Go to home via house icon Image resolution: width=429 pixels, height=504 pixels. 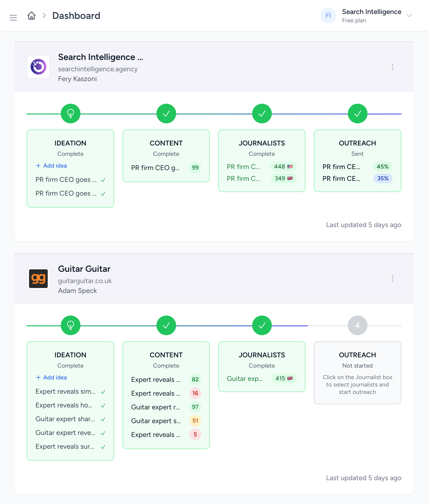click(31, 16)
